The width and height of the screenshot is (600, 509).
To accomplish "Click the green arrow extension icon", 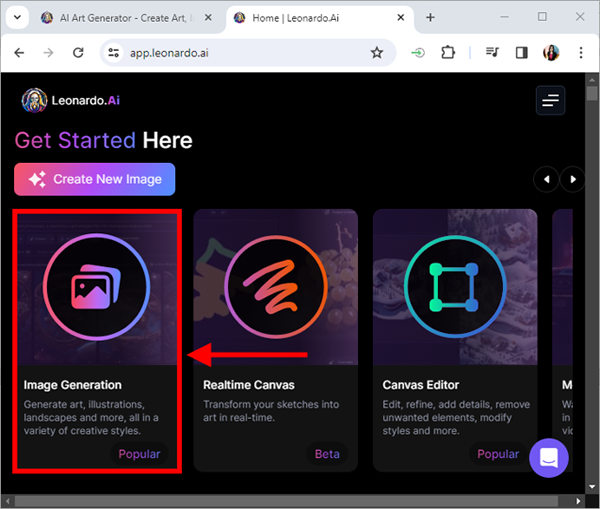I will point(418,52).
